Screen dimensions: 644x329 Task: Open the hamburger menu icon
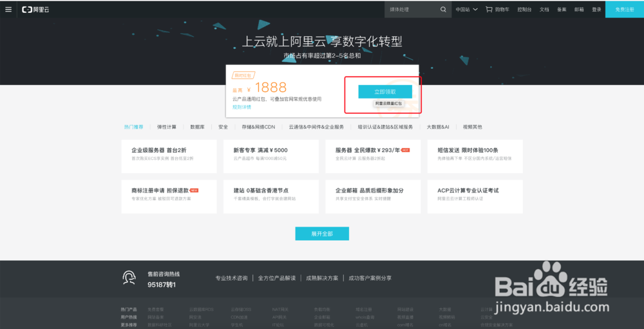click(8, 10)
